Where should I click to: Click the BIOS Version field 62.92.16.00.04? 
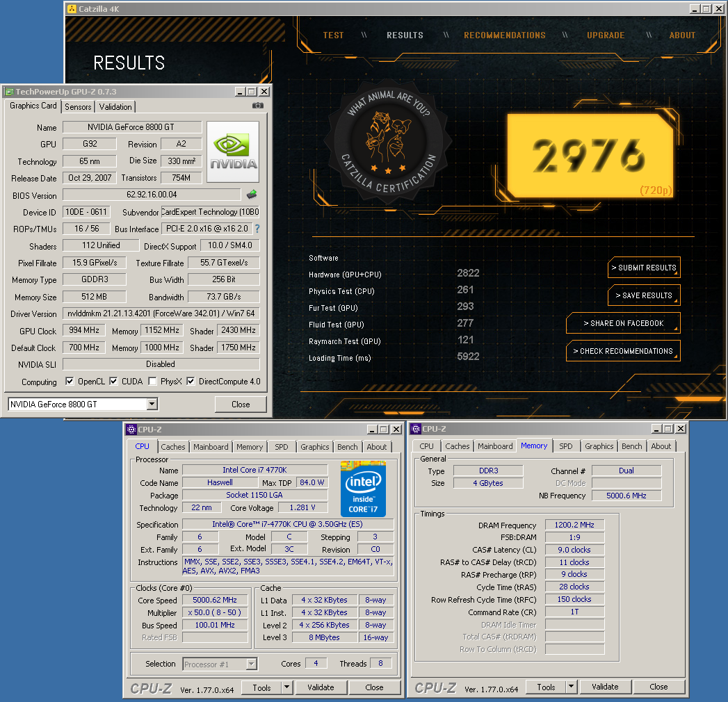(152, 195)
